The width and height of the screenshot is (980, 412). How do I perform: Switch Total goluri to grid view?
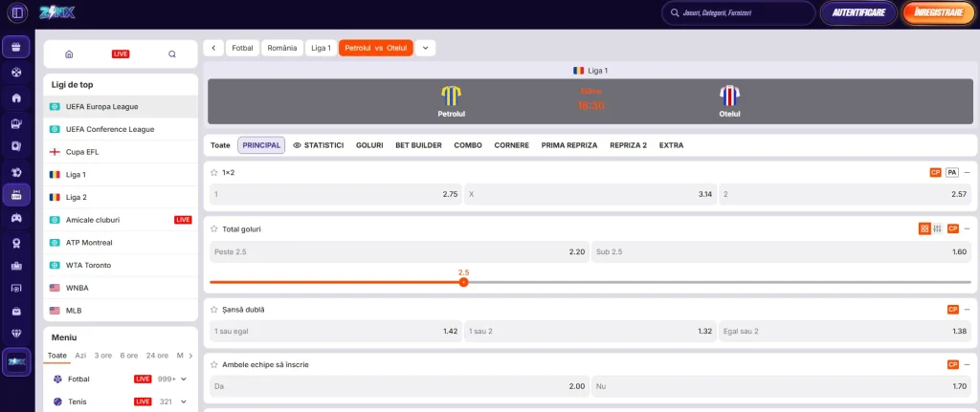924,229
